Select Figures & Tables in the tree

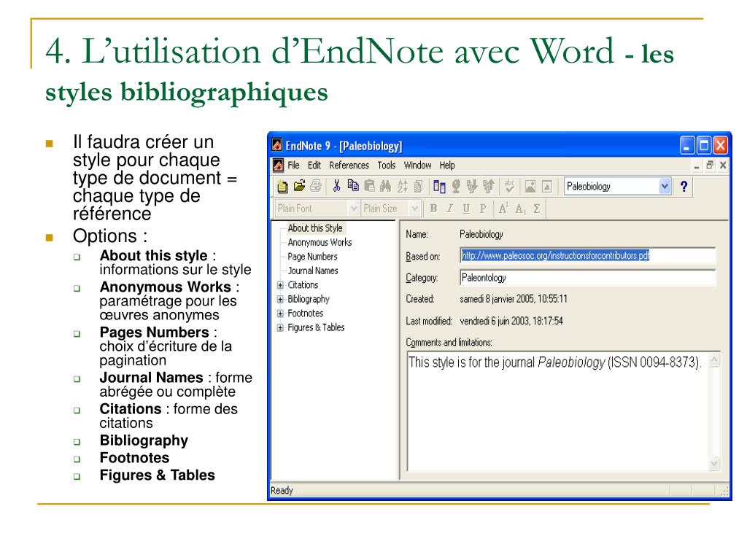click(x=316, y=327)
